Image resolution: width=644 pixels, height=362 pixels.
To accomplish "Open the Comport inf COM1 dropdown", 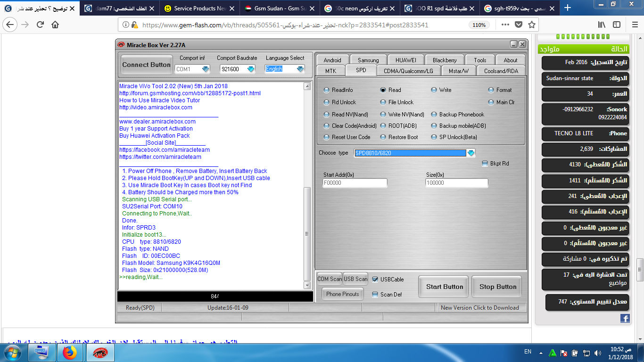I will [x=206, y=69].
